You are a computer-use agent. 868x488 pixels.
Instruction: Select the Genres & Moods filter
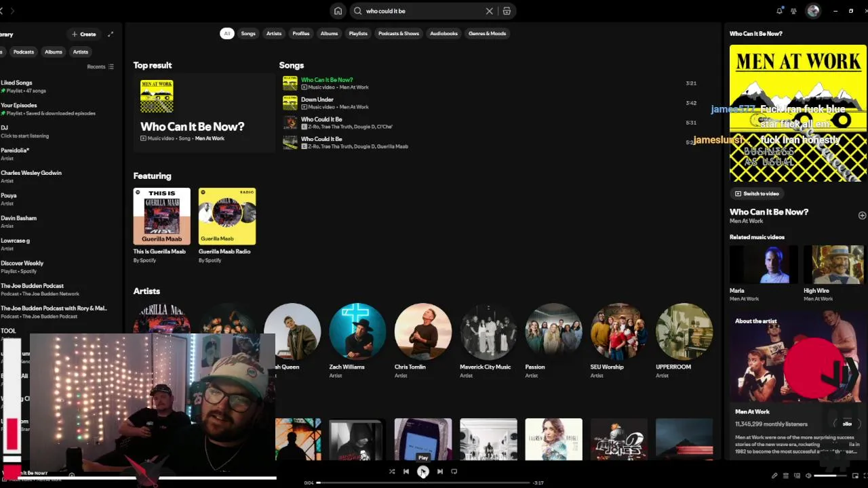[488, 33]
